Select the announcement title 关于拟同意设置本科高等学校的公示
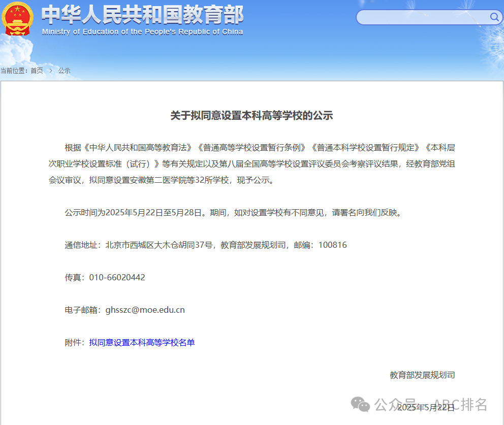This screenshot has width=504, height=425. click(251, 116)
